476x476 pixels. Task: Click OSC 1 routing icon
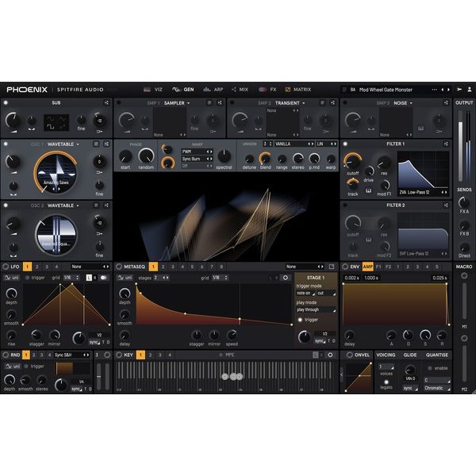point(106,144)
